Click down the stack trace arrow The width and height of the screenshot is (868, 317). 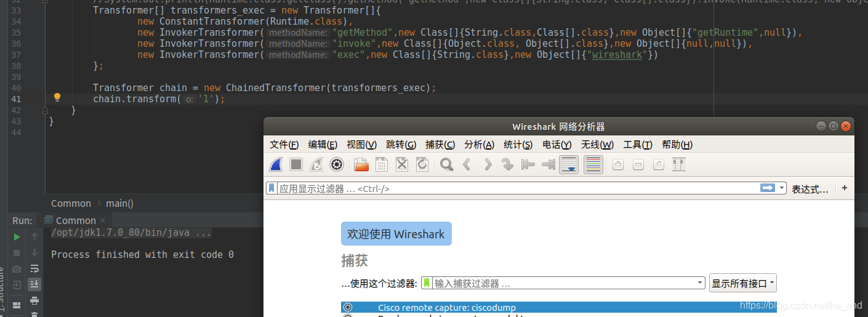point(34,252)
